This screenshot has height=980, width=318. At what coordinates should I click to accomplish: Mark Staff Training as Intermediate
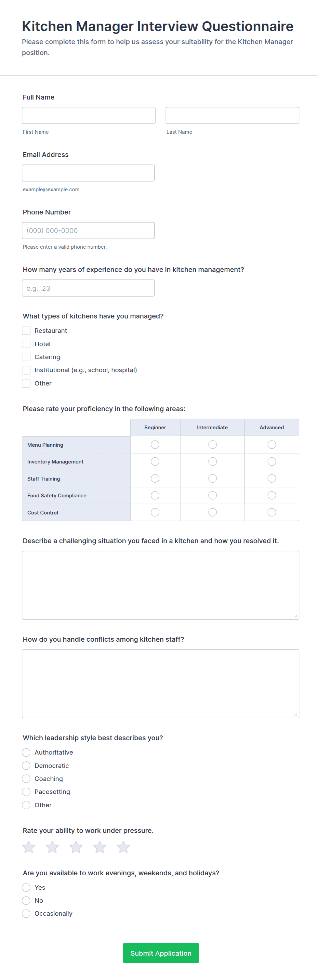tap(212, 478)
